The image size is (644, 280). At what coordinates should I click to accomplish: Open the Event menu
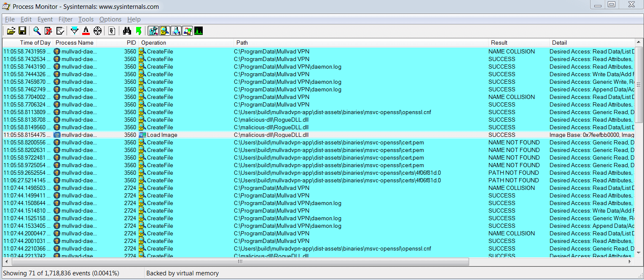[x=45, y=19]
